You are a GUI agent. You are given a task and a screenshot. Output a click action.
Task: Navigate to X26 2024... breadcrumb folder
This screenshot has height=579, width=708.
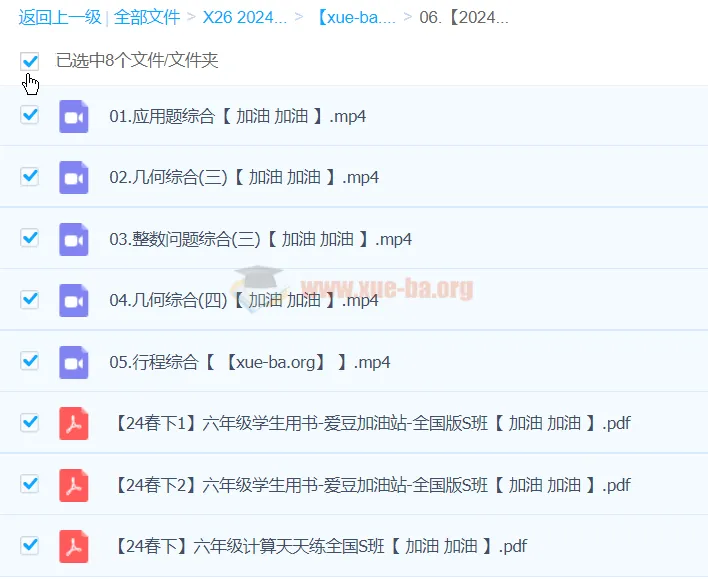[244, 17]
